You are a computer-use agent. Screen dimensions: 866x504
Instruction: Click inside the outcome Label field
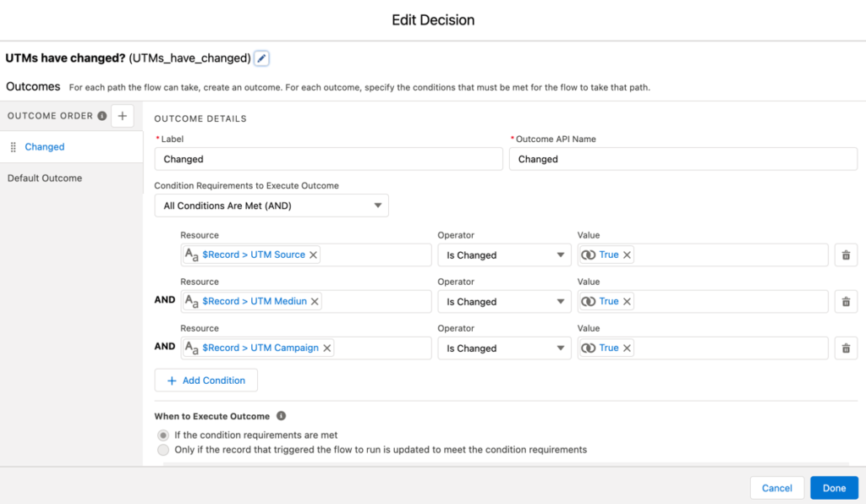[x=328, y=158]
